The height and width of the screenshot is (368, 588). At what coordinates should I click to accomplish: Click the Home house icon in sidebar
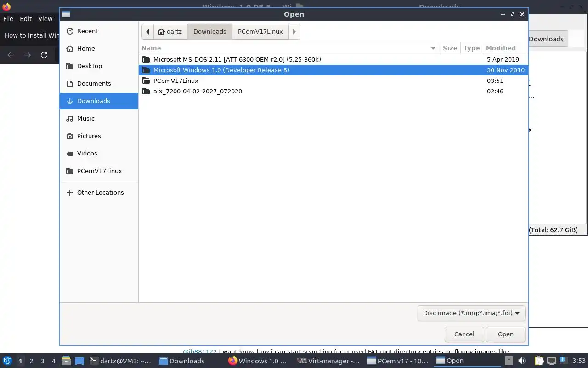coord(70,48)
